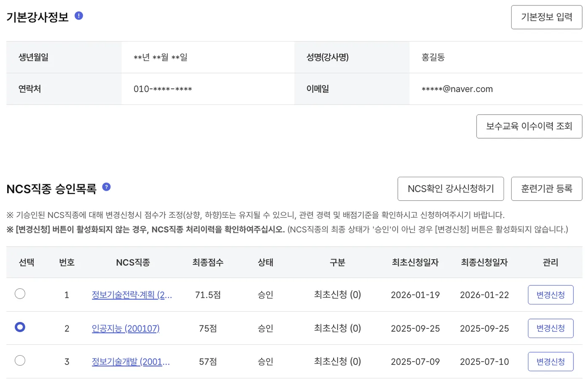Click the date 2026-01-19
Screen dimensions: 588x380
pyautogui.click(x=415, y=295)
